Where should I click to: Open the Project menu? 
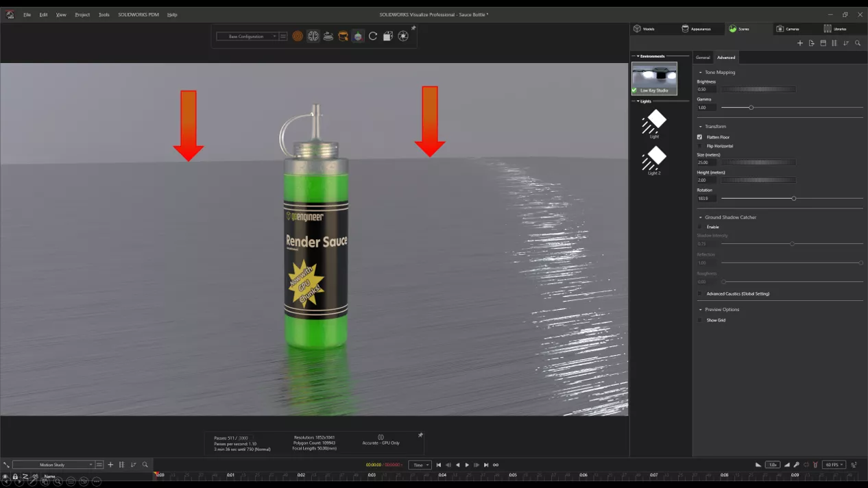pos(82,14)
